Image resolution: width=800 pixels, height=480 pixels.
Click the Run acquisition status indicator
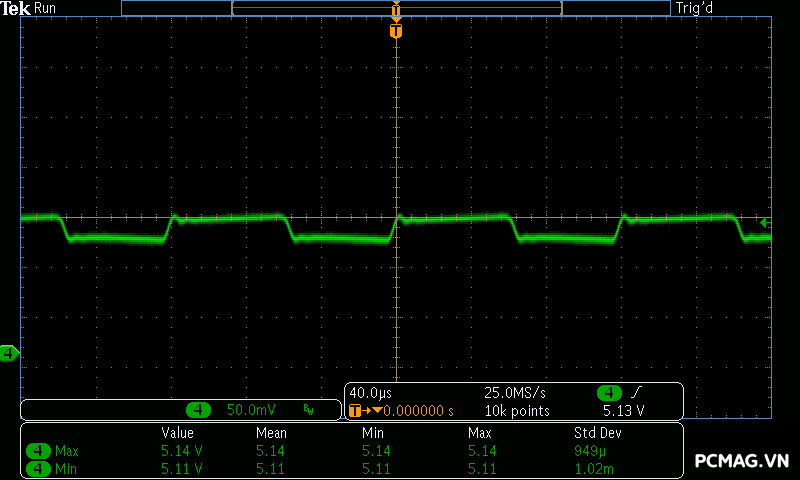[x=46, y=8]
